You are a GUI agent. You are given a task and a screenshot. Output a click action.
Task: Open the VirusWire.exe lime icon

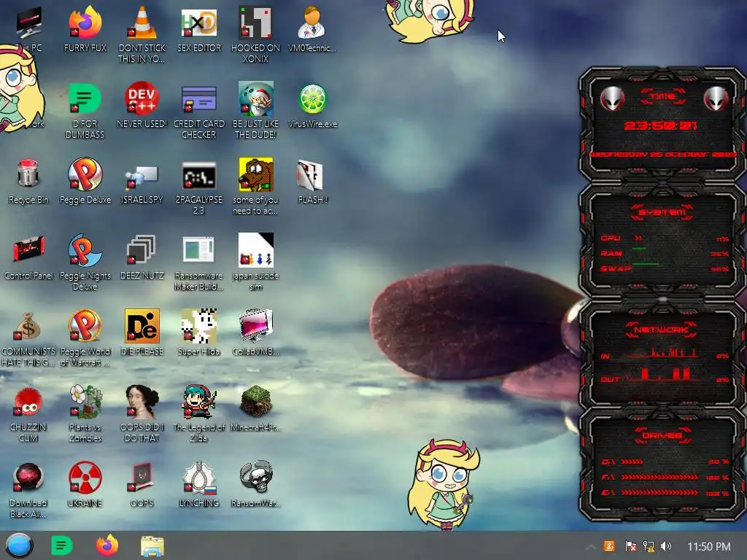[x=312, y=98]
